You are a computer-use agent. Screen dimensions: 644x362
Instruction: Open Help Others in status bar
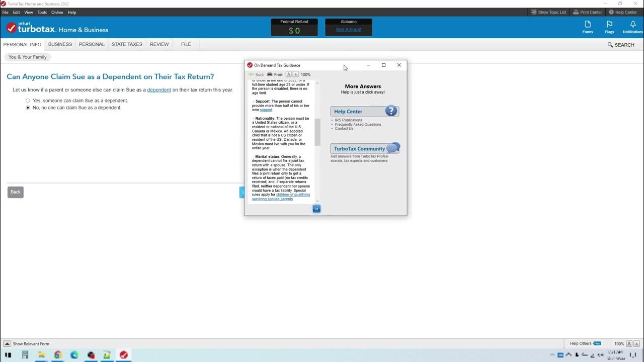pos(585,344)
